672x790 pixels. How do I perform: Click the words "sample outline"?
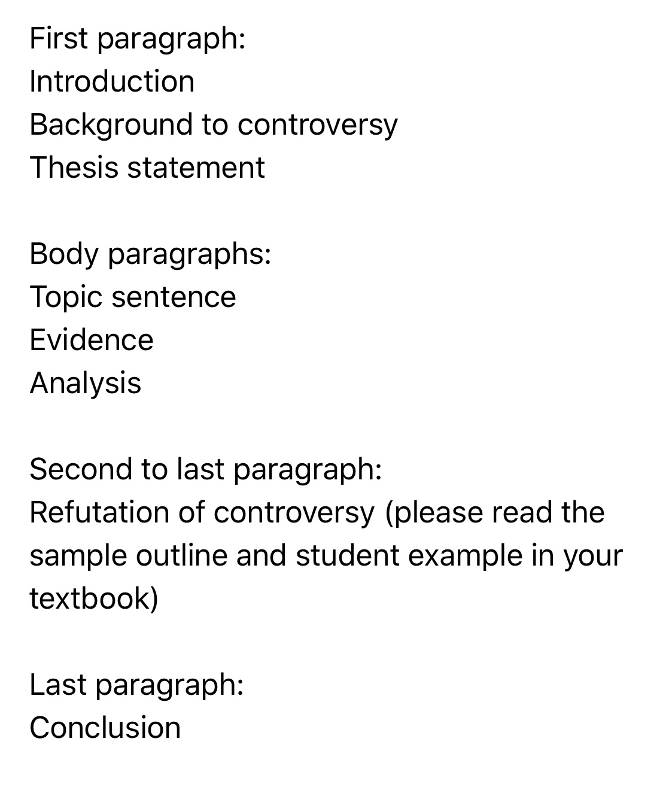point(129,556)
